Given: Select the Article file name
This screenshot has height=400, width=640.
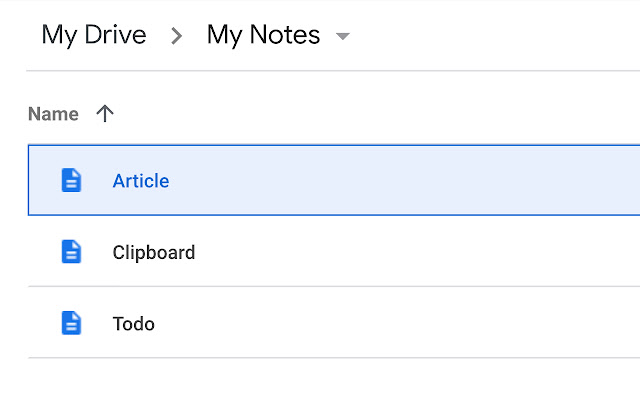Looking at the screenshot, I should click(x=141, y=181).
